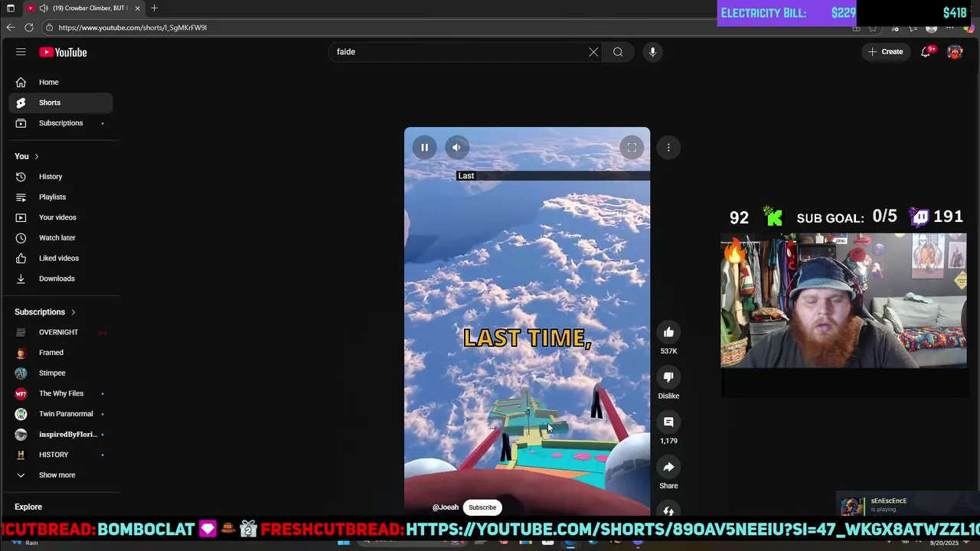Screen dimensions: 980x551
Task: Pause the playing Short
Action: (424, 148)
